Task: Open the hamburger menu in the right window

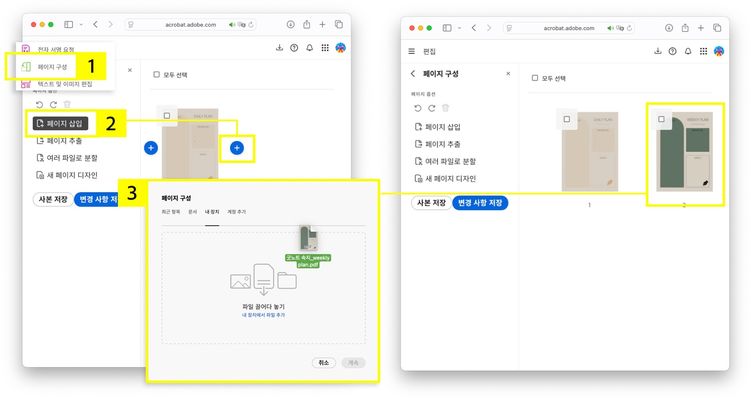Action: [411, 51]
